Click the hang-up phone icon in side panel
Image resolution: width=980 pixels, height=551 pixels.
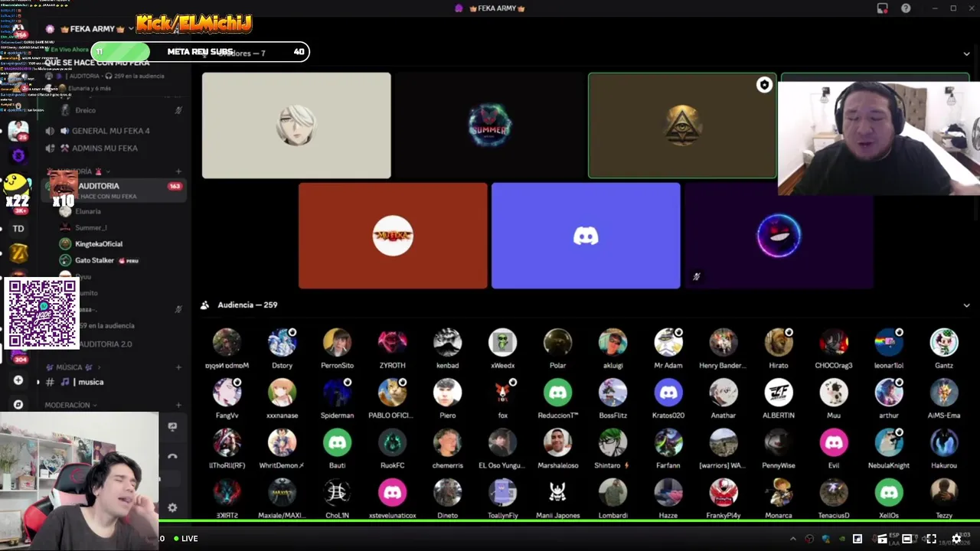point(172,457)
